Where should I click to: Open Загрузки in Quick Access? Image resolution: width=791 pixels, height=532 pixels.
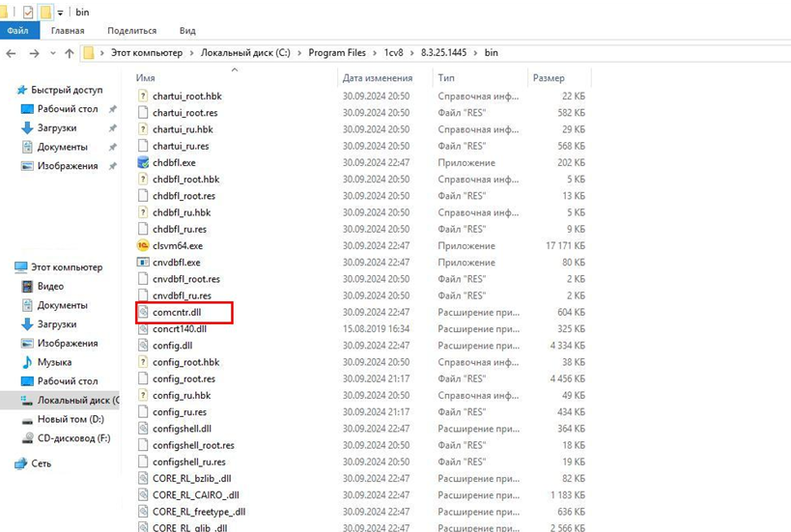pos(57,128)
